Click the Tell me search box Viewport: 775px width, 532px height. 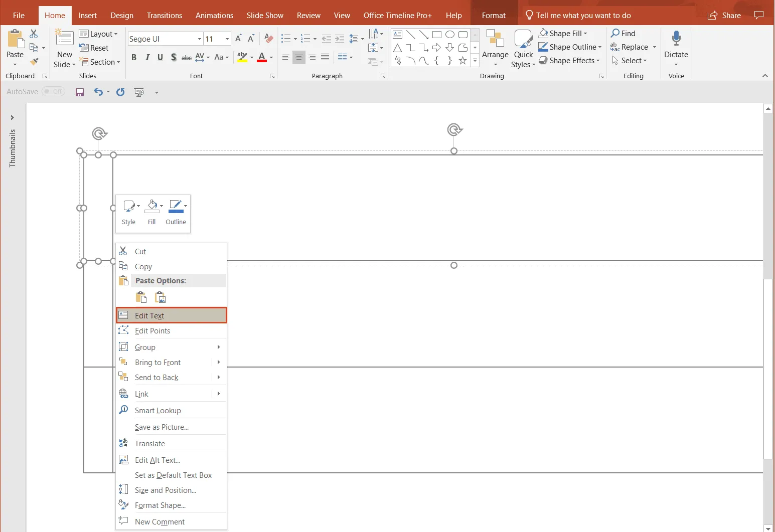[583, 16]
